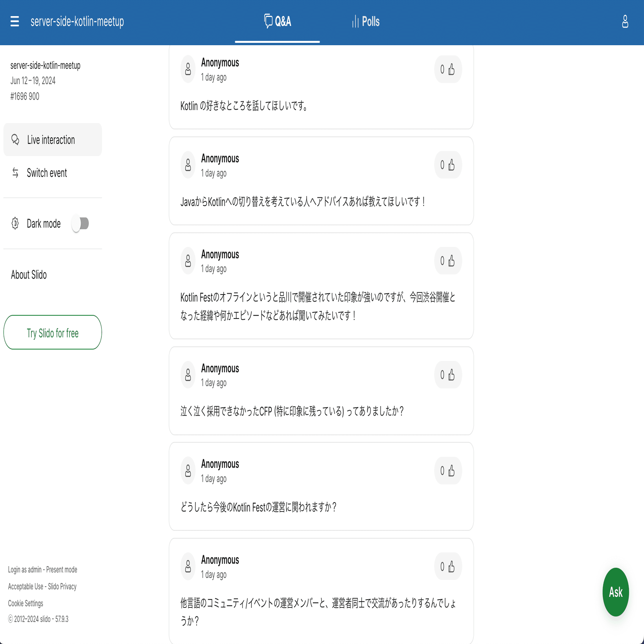This screenshot has width=644, height=644.
Task: Click question text starting '他言語のコミュニティ'
Action: [318, 612]
